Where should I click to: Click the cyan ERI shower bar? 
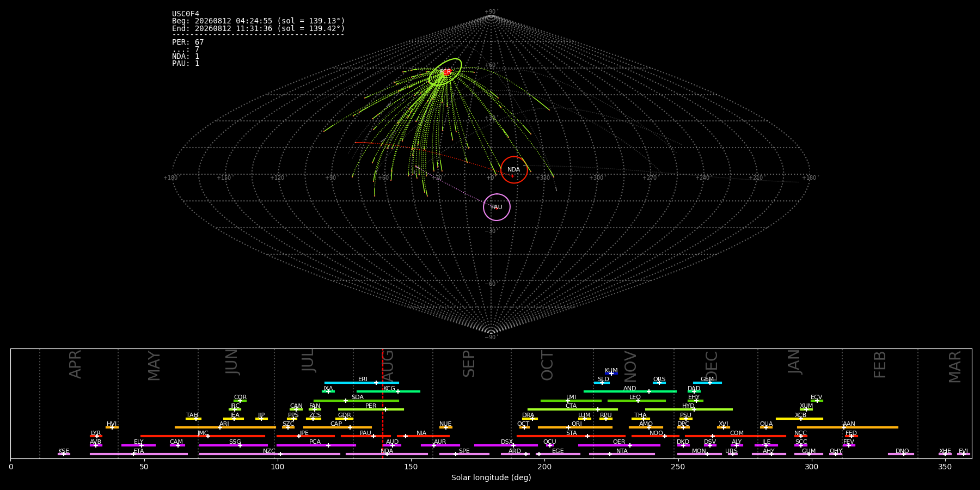362,383
